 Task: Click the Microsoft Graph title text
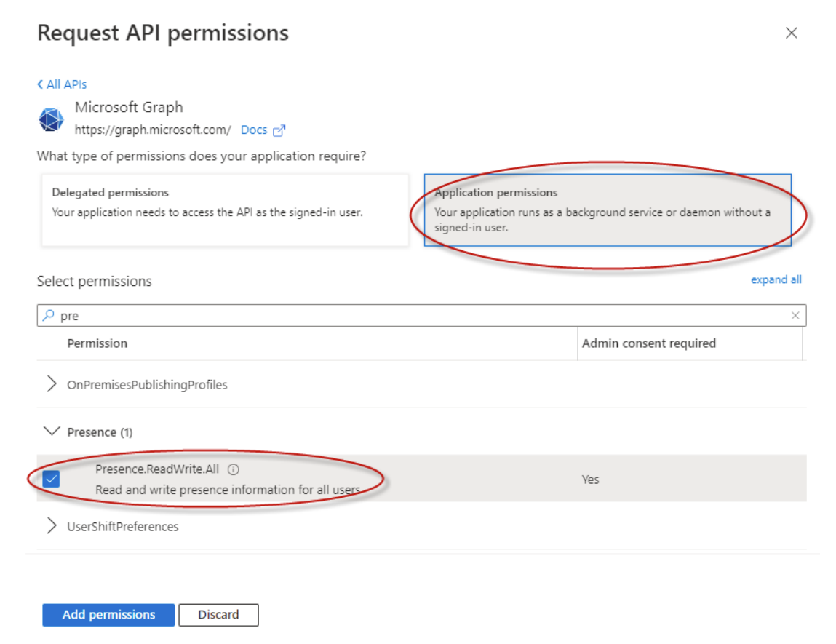coord(129,107)
